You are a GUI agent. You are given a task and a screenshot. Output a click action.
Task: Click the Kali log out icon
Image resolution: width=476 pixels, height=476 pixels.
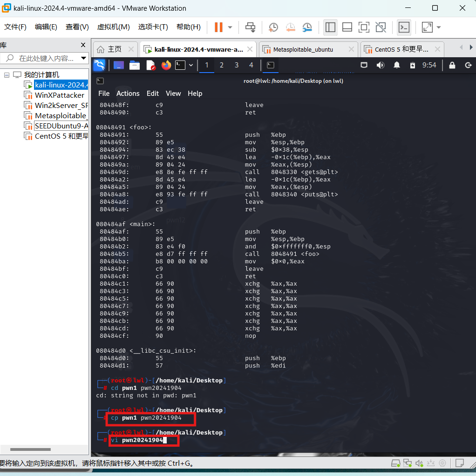[468, 65]
